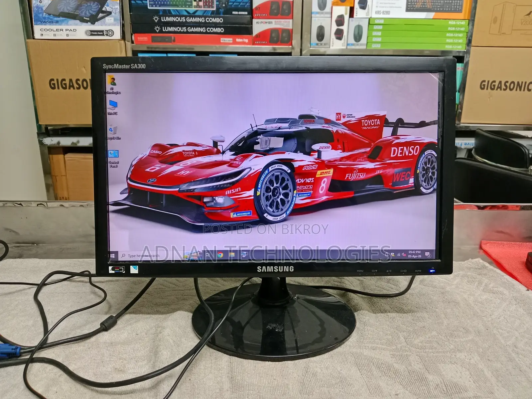The image size is (532, 399).
Task: Open the search highlights picture in taskbar
Action: tap(193, 255)
